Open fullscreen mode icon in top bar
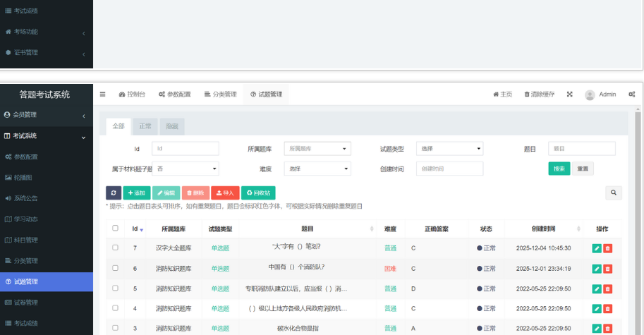 tap(570, 94)
